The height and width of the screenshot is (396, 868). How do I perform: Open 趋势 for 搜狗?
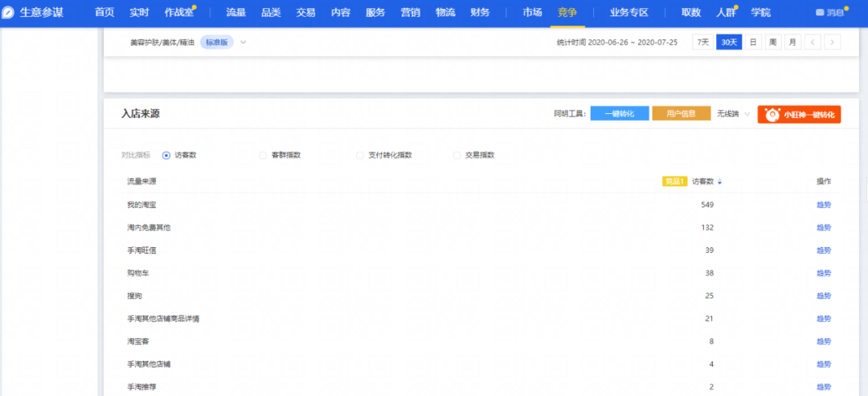click(x=824, y=296)
